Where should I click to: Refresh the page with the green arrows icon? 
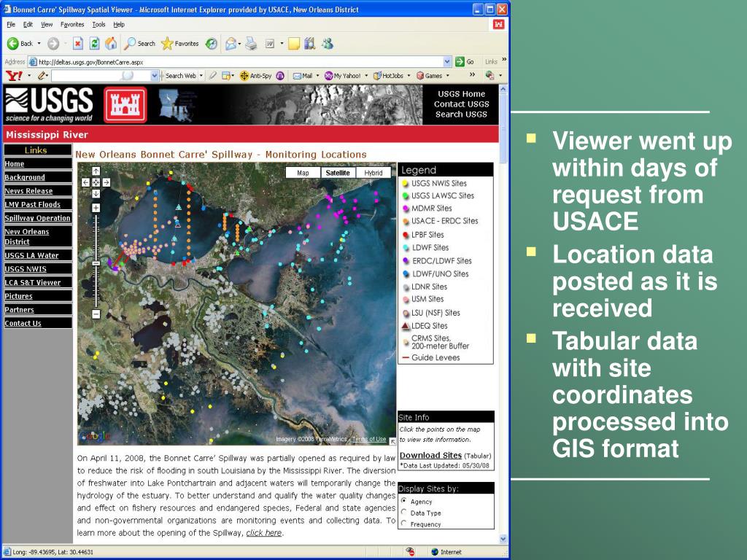pyautogui.click(x=94, y=44)
